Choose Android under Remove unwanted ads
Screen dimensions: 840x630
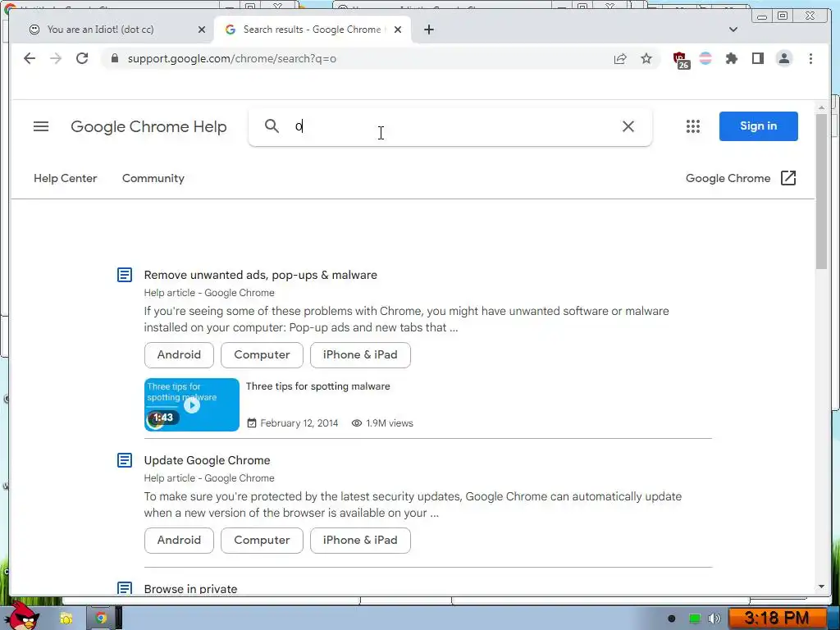tap(179, 355)
